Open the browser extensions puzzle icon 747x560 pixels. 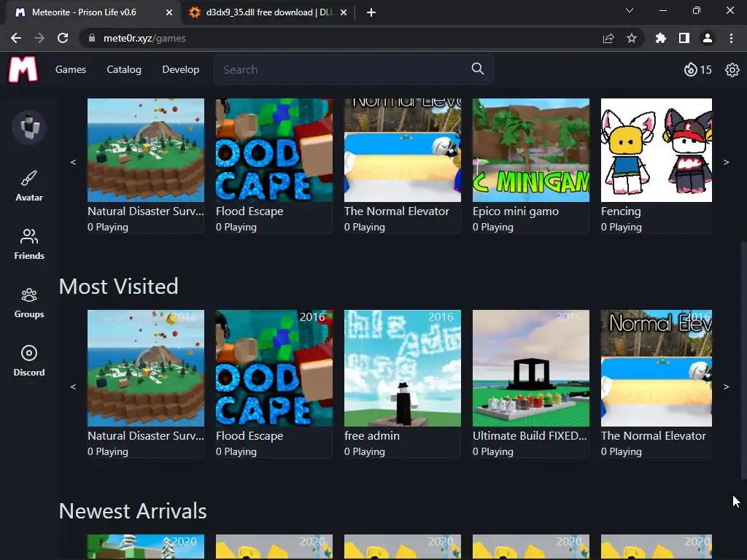click(661, 38)
